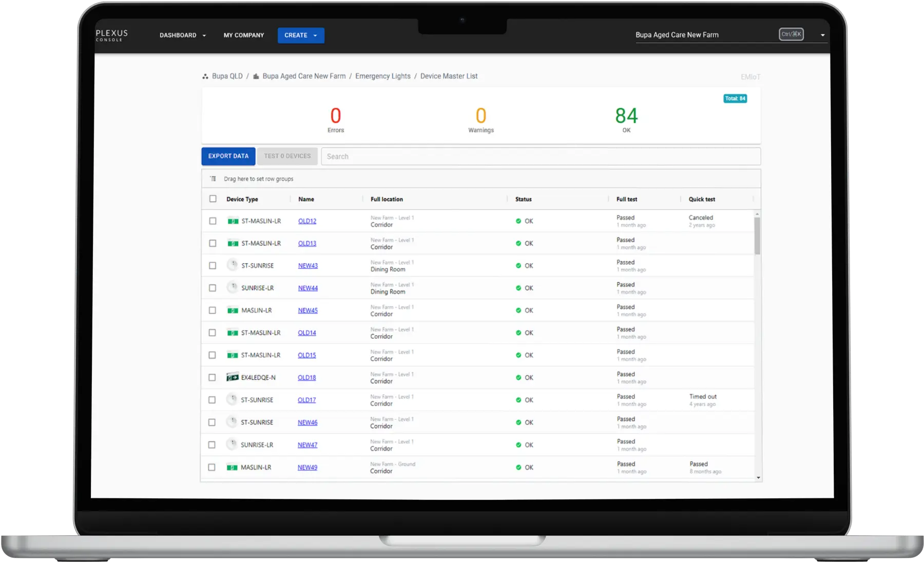Click the round light icon for NEW43 row
Viewport: 924px width, 562px height.
point(233,265)
